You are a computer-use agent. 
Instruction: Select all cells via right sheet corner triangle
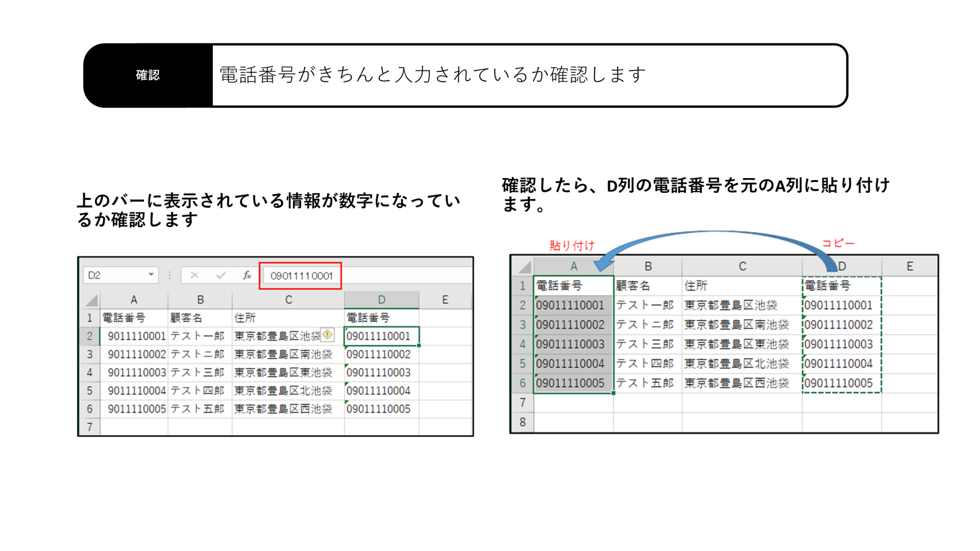(x=524, y=266)
